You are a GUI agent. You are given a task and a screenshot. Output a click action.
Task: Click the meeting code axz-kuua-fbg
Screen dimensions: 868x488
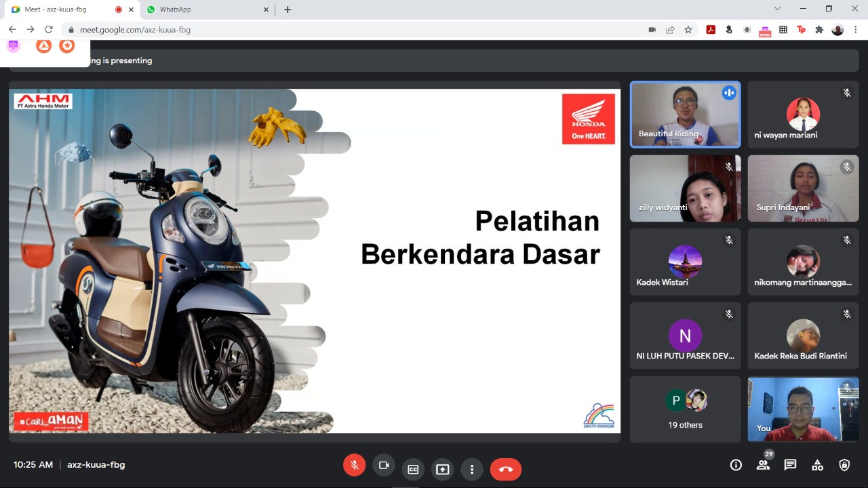click(x=96, y=465)
